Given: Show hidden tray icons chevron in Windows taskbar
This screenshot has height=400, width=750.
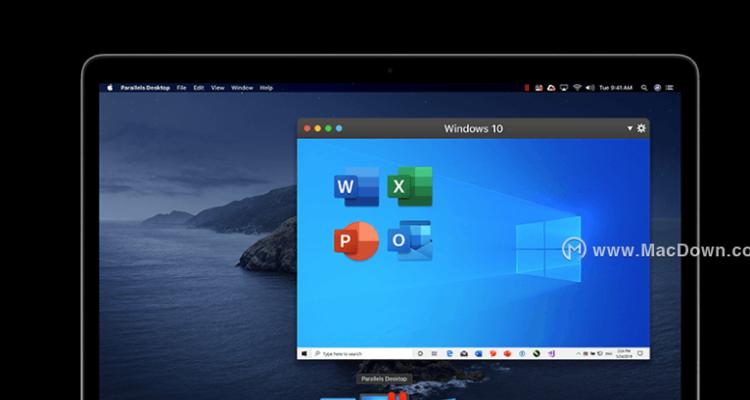Looking at the screenshot, I should point(578,354).
